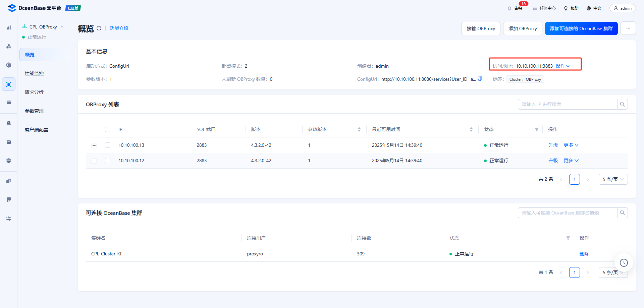Screen dimensions: 644x308
Task: Click the inspection note sidebar icon
Action: click(9, 200)
